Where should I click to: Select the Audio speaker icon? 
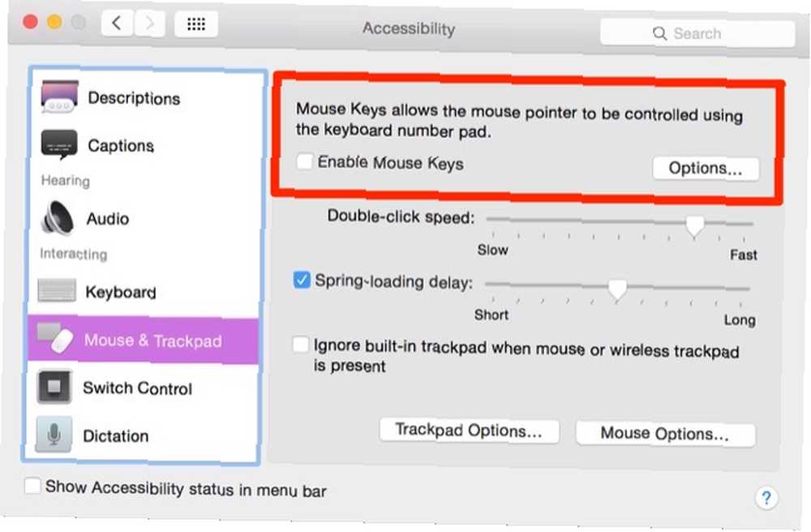coord(57,217)
